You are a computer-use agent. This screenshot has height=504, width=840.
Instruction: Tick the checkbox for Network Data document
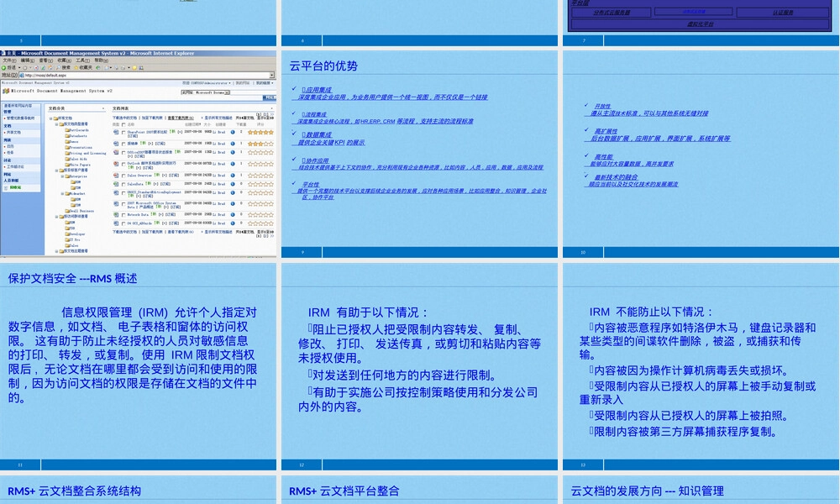pyautogui.click(x=123, y=215)
